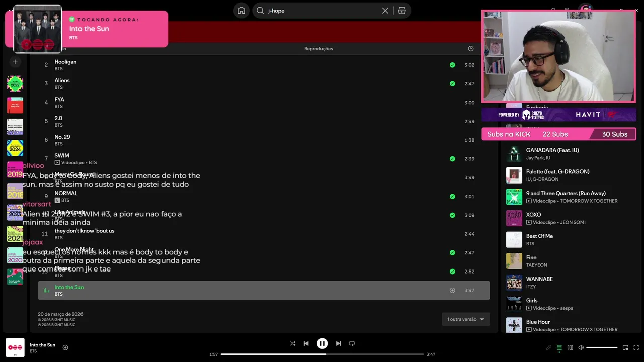Viewport: 644px width, 362px height.
Task: Select track No. 29
Action: tap(62, 137)
